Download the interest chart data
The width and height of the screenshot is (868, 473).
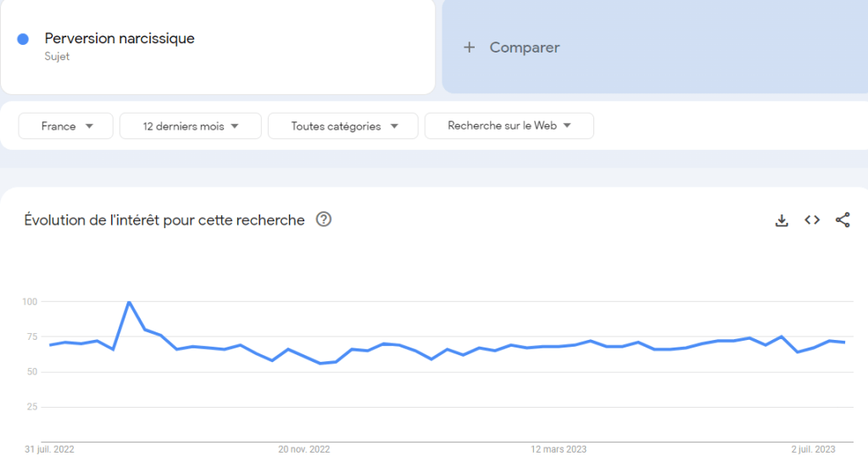(782, 220)
